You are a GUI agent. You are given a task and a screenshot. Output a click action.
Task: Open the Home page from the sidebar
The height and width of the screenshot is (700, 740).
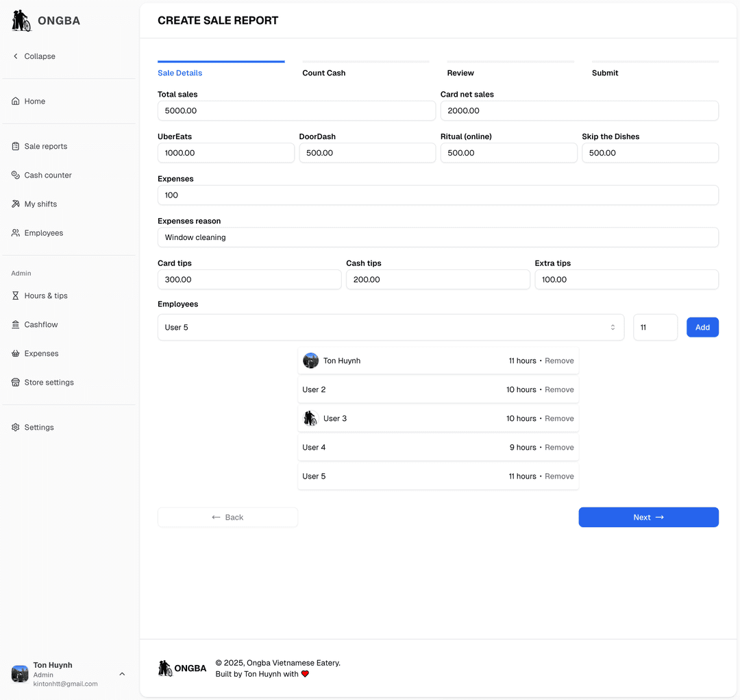point(34,101)
